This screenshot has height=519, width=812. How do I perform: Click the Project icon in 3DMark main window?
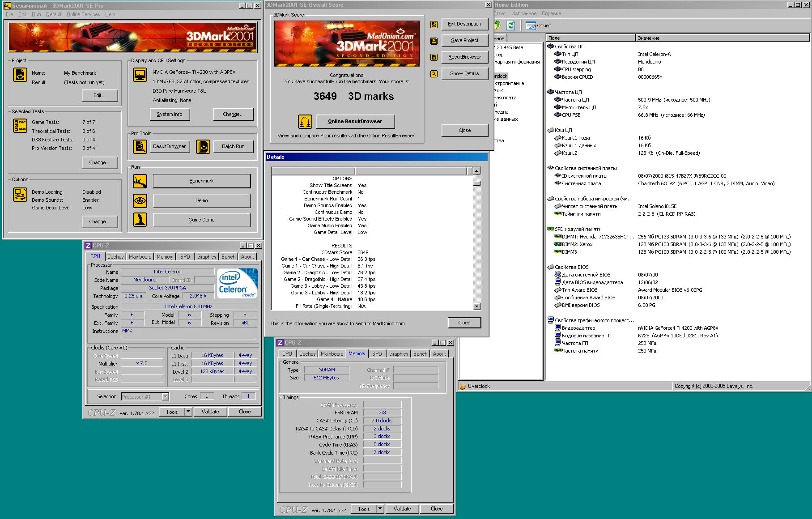20,75
